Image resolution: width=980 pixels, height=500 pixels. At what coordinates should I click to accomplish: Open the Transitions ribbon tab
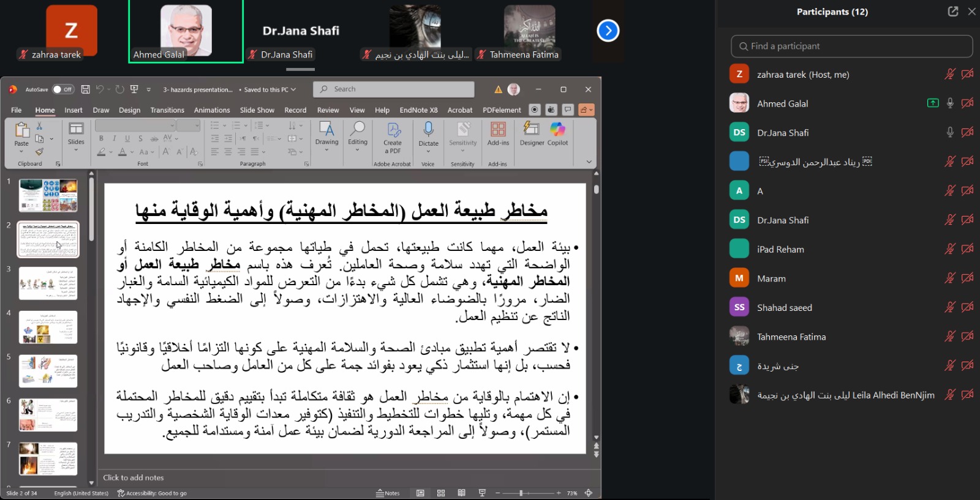167,110
